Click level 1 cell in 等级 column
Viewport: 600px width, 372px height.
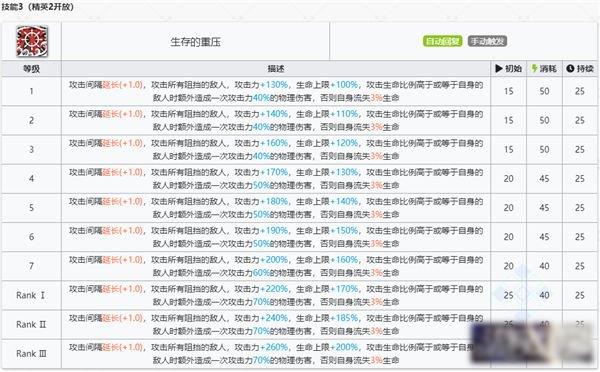31,91
